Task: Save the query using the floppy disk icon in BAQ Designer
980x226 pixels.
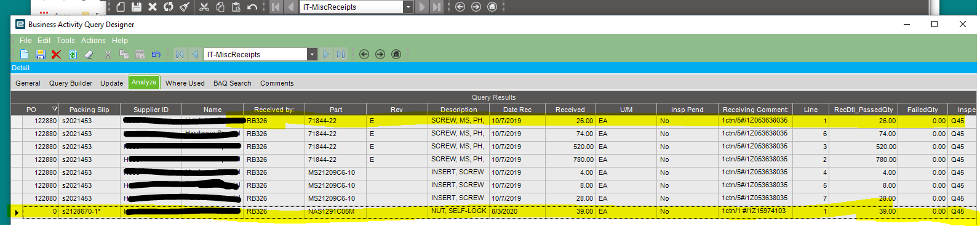Action: pos(40,54)
